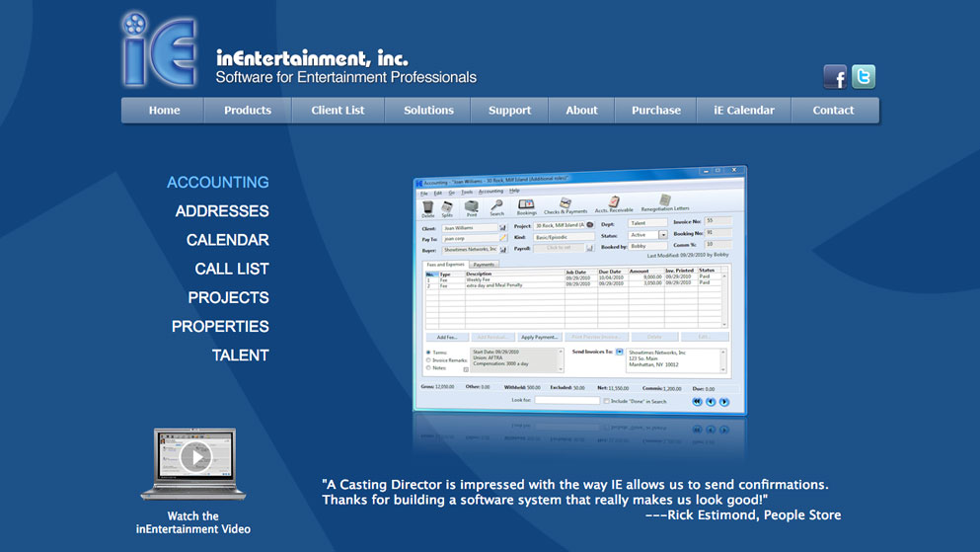Select the CALENDAR module link

(x=228, y=240)
